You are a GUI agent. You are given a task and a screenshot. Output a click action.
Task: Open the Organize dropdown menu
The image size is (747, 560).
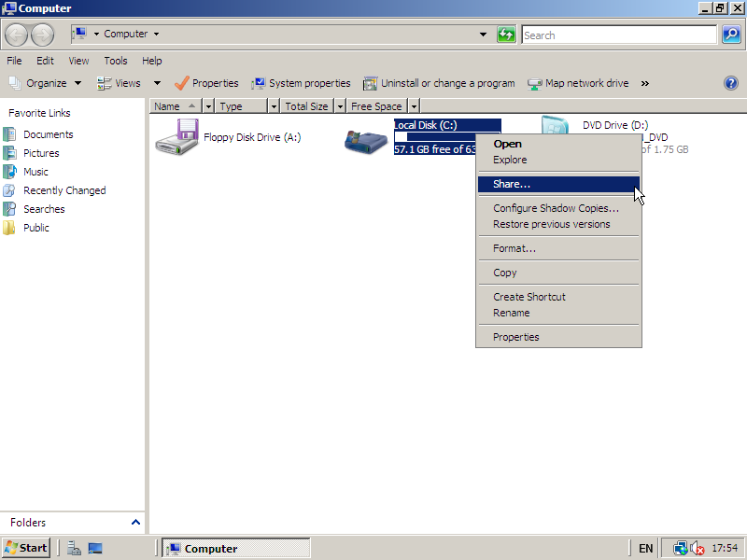pos(45,83)
